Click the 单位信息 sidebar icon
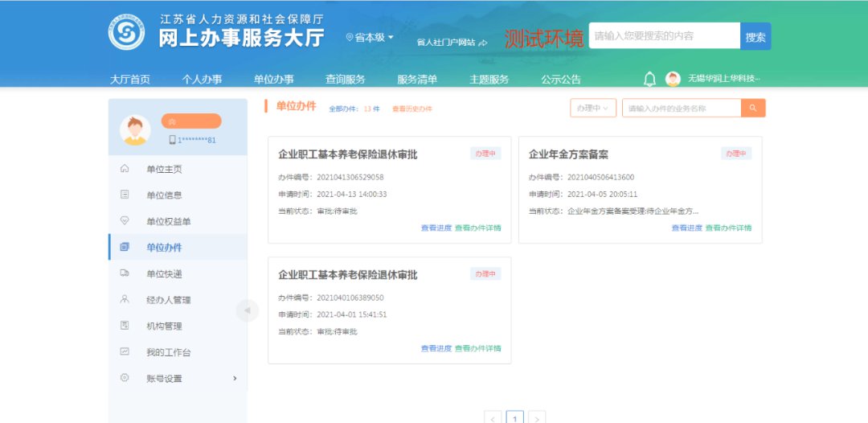This screenshot has height=423, width=868. [125, 195]
